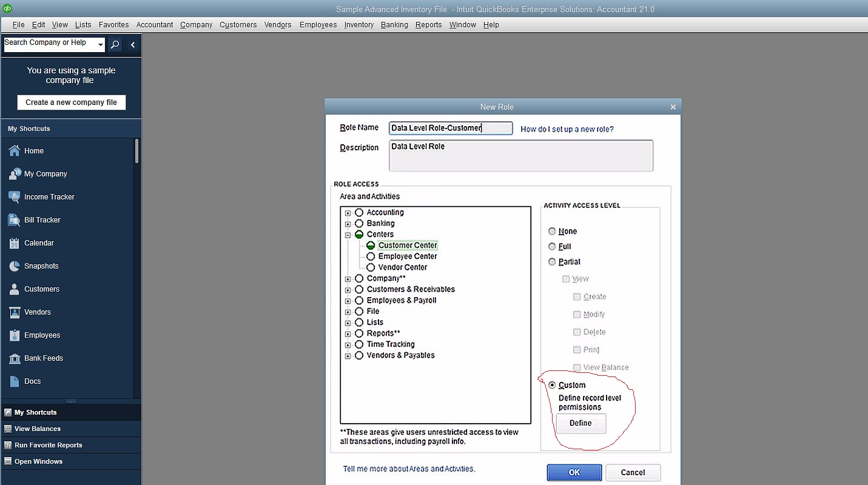This screenshot has height=485, width=868.
Task: Collapse the Centers tree node
Action: click(x=348, y=235)
